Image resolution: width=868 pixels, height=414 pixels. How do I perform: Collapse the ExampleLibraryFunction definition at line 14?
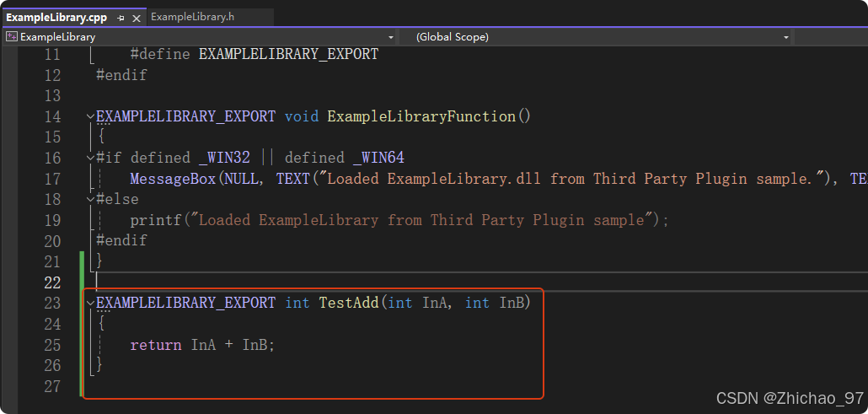click(90, 116)
